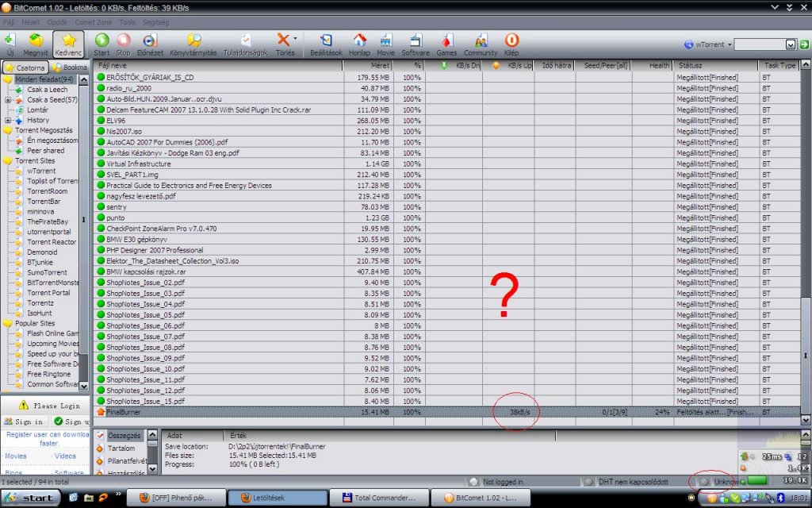The width and height of the screenshot is (812, 508).
Task: Select Minden feladat(94) in tree
Action: pos(44,79)
